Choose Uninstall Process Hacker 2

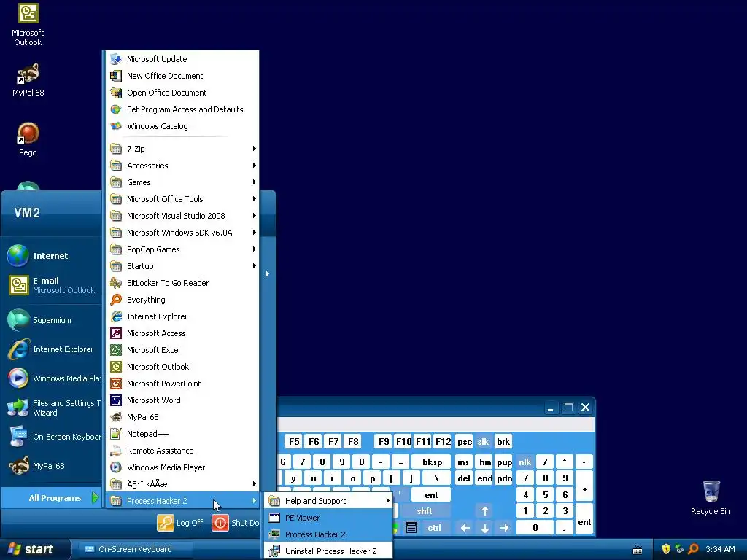[x=328, y=551]
